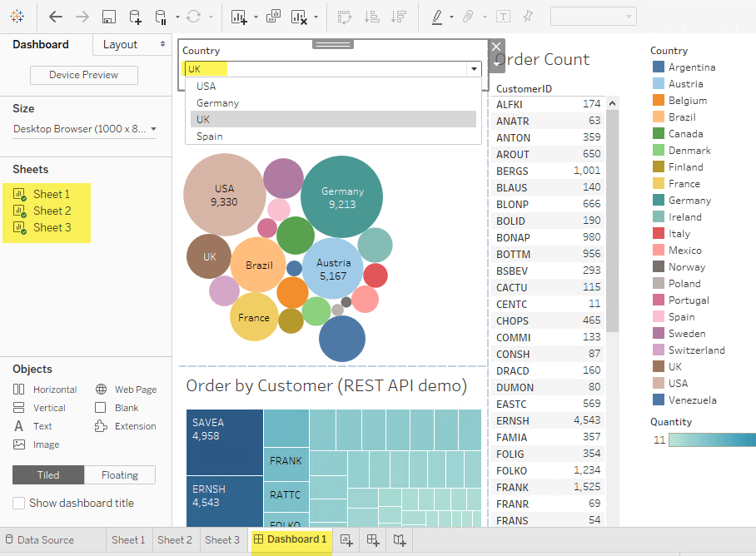The height and width of the screenshot is (556, 756).
Task: Click the Device Preview button
Action: (83, 75)
